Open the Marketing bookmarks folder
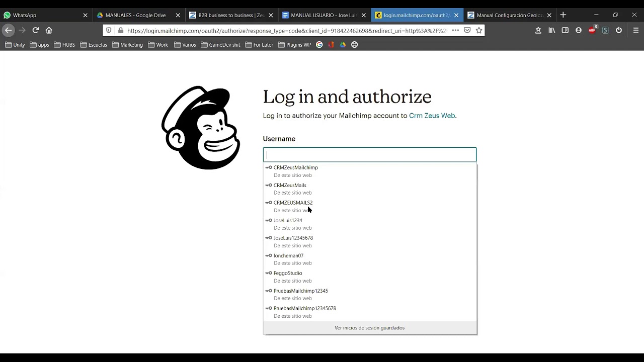 (x=128, y=45)
